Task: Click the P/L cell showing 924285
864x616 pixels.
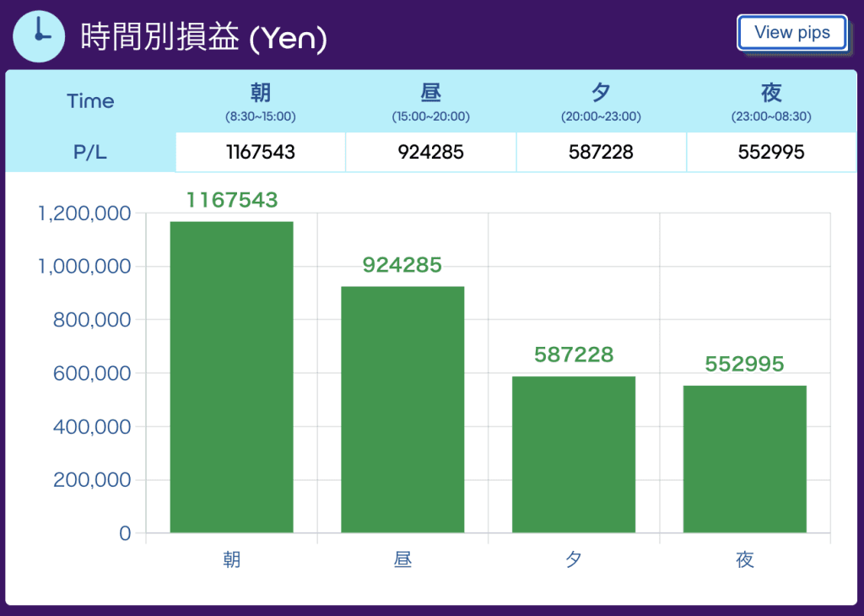Action: (x=431, y=152)
